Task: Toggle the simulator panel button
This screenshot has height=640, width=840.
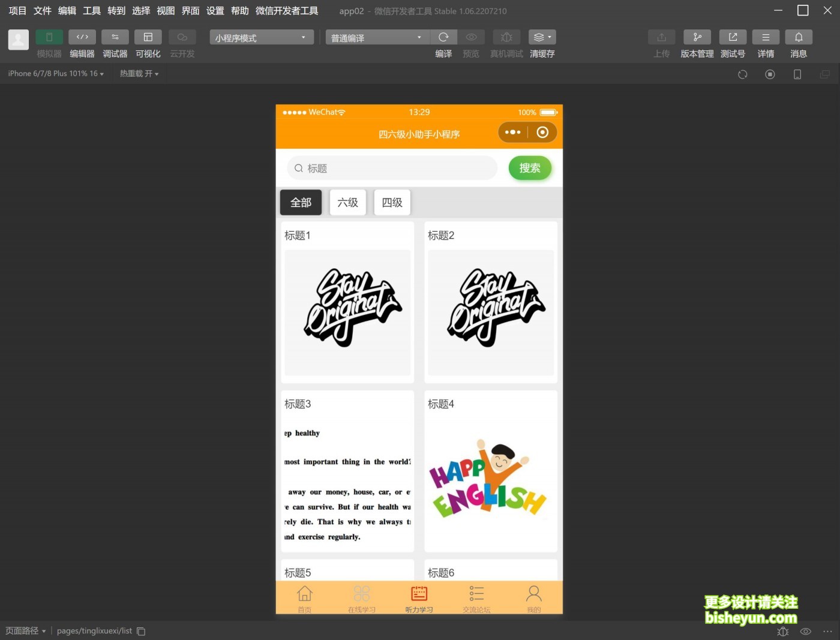Action: pos(49,37)
